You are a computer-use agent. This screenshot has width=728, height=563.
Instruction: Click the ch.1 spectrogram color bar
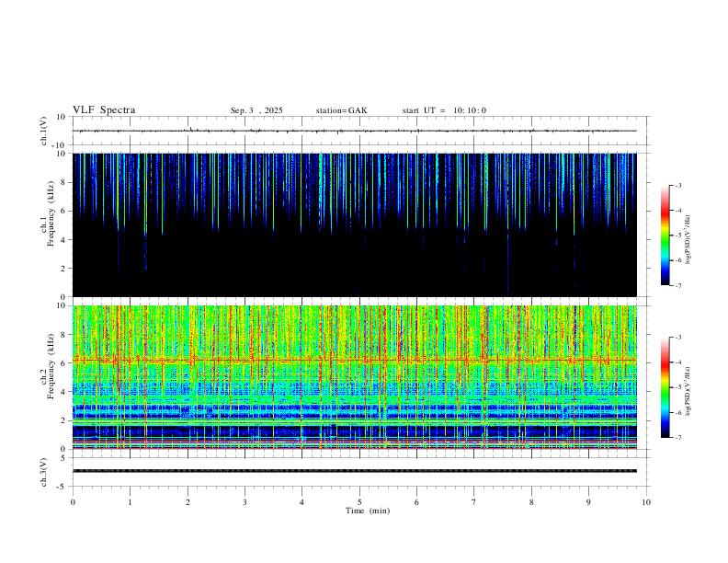tap(665, 236)
